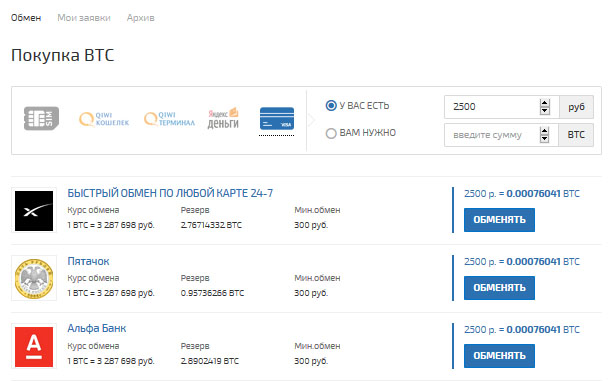
Task: Click reserve value 2.8902419 BTC
Action: click(x=210, y=361)
